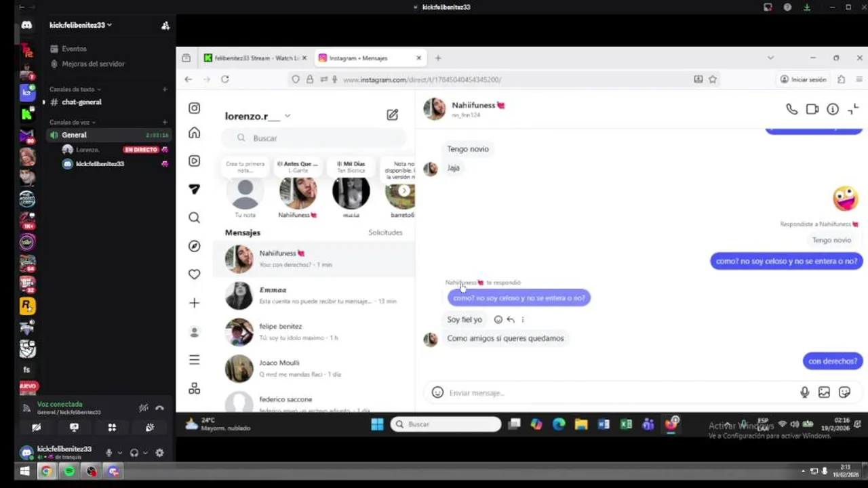The height and width of the screenshot is (488, 868).
Task: Open Discord user settings gear
Action: click(159, 453)
